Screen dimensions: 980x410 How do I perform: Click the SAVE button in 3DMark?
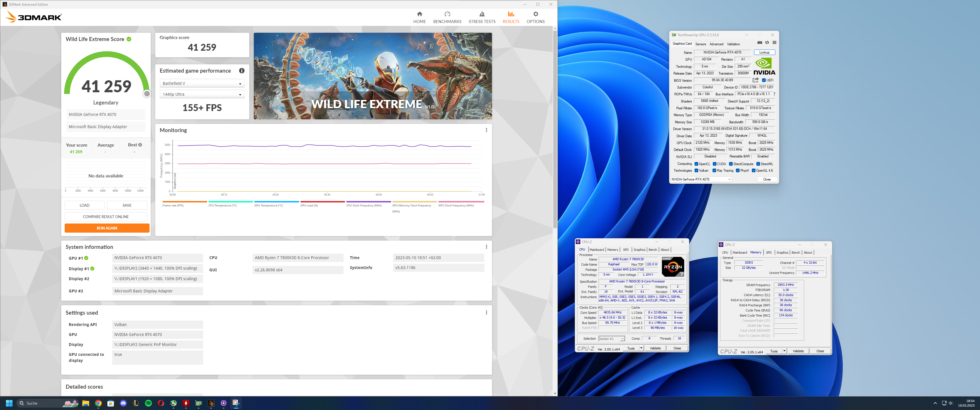(x=127, y=205)
